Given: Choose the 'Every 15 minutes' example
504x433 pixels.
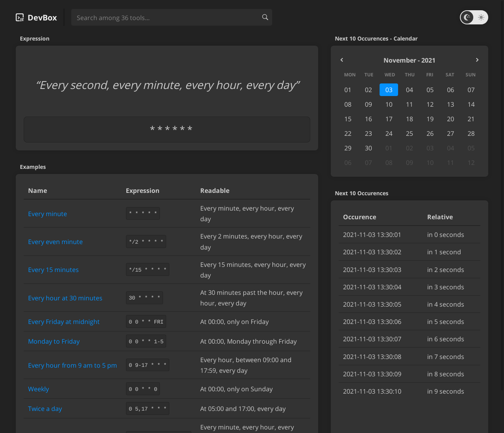Looking at the screenshot, I should (x=54, y=270).
